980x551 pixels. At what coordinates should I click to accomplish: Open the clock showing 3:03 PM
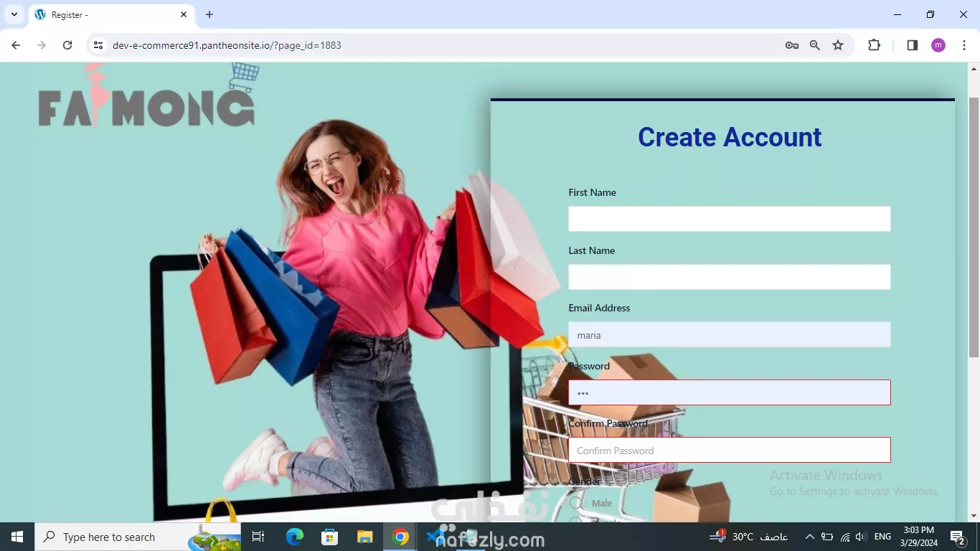click(x=919, y=537)
